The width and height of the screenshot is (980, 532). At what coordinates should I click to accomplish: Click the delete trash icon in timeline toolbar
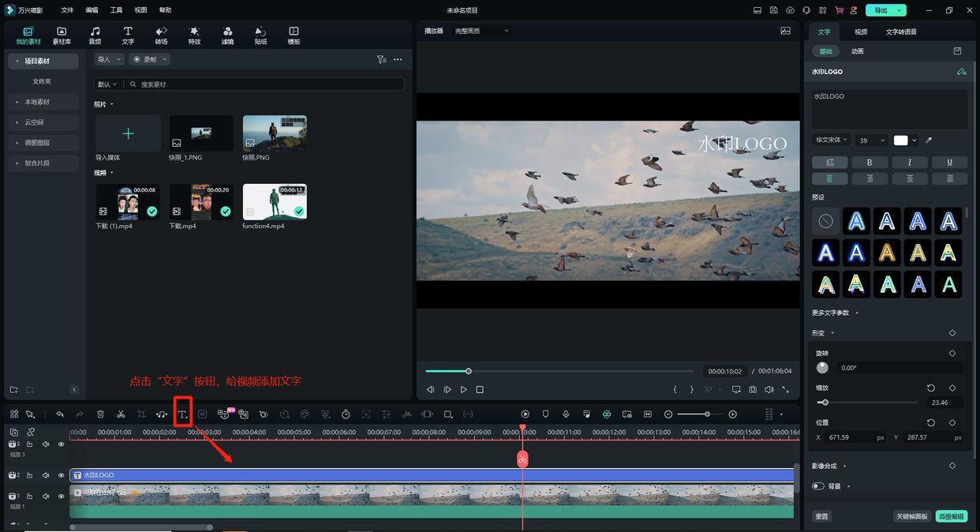100,414
